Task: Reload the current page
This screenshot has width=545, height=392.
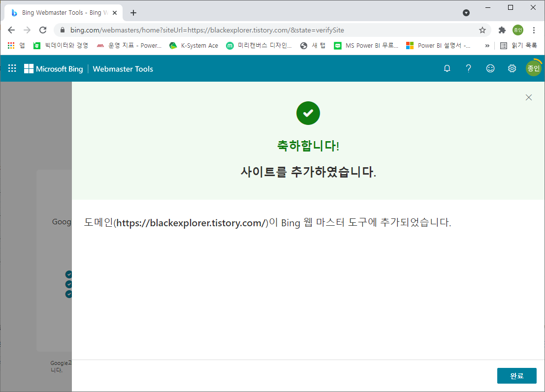Action: pos(43,30)
